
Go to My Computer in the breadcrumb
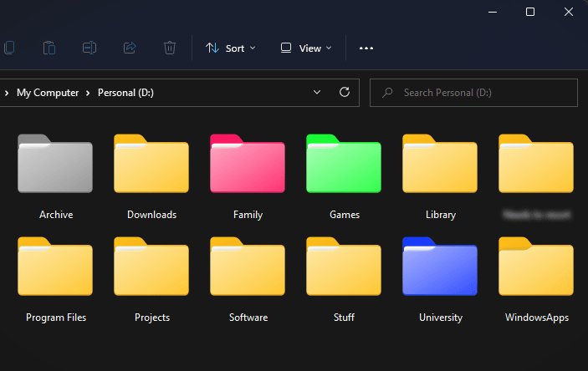pyautogui.click(x=48, y=93)
